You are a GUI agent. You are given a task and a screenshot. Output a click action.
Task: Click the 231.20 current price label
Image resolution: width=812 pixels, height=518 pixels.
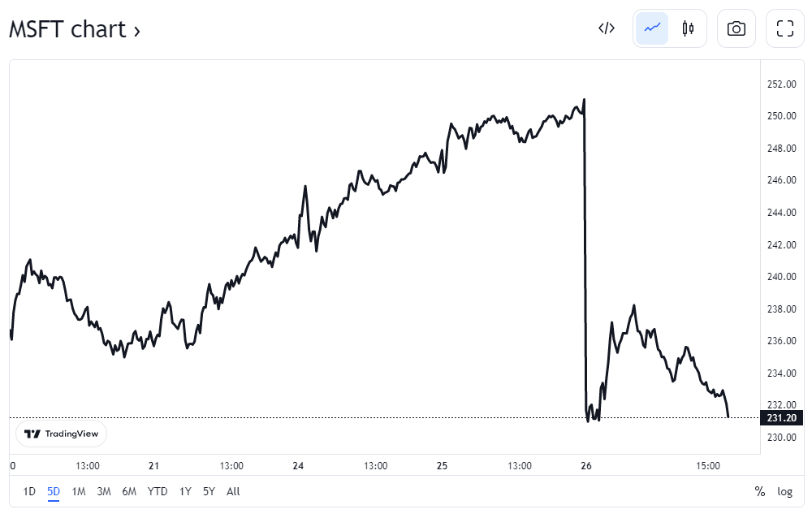pyautogui.click(x=781, y=418)
